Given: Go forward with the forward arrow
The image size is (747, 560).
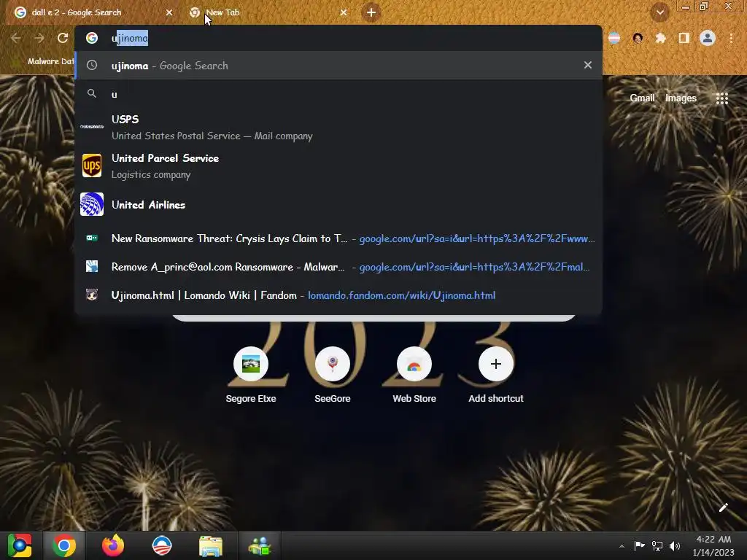Looking at the screenshot, I should tap(39, 38).
